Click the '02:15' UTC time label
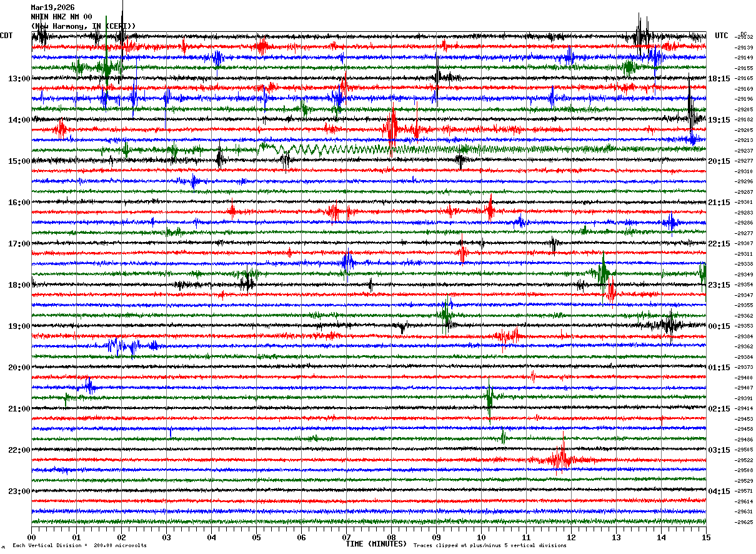The width and height of the screenshot is (756, 554). pyautogui.click(x=719, y=409)
